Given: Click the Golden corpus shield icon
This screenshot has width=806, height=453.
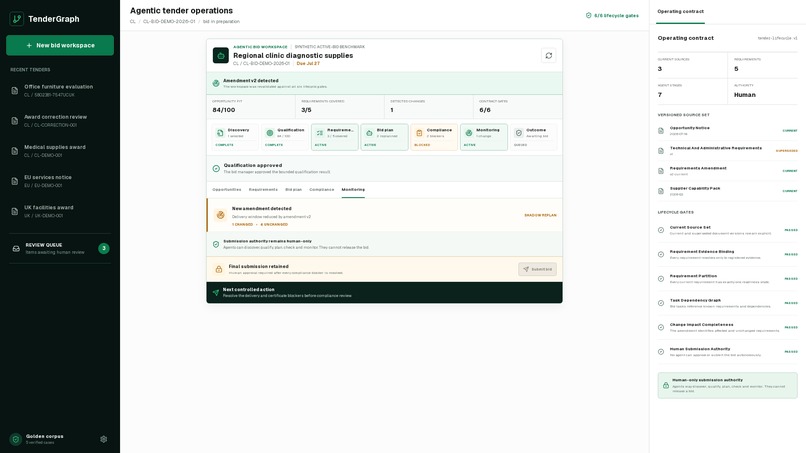Looking at the screenshot, I should [15, 439].
